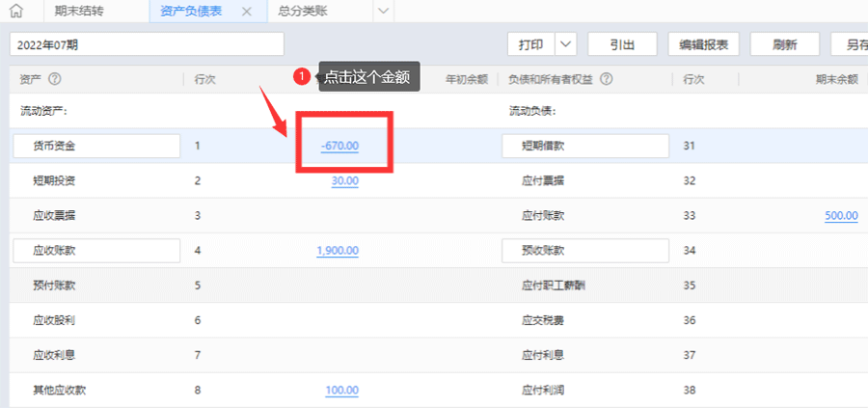Screen dimensions: 868x408
Task: Select the 短期投资 row label
Action: click(54, 181)
